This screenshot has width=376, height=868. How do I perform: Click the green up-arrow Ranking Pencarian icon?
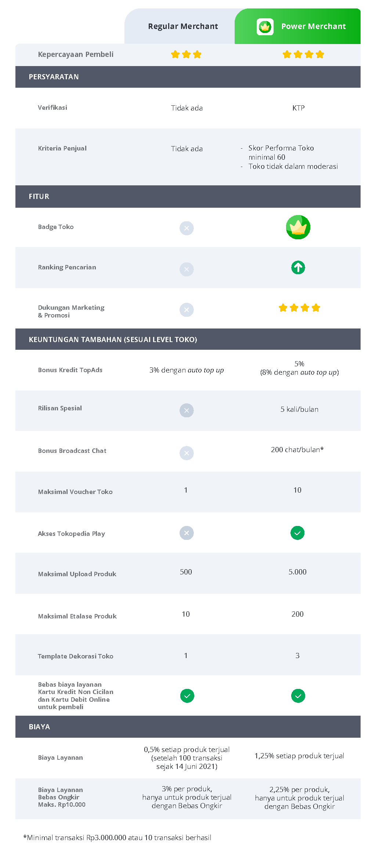[x=298, y=268]
